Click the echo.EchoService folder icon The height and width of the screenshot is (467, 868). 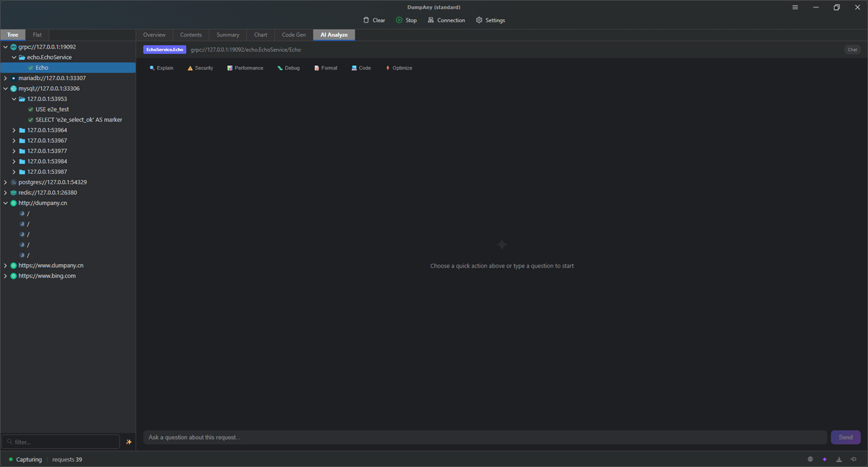point(22,57)
